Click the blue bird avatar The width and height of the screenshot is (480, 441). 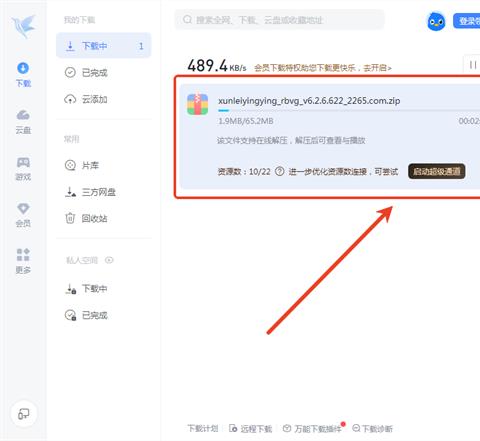436,21
